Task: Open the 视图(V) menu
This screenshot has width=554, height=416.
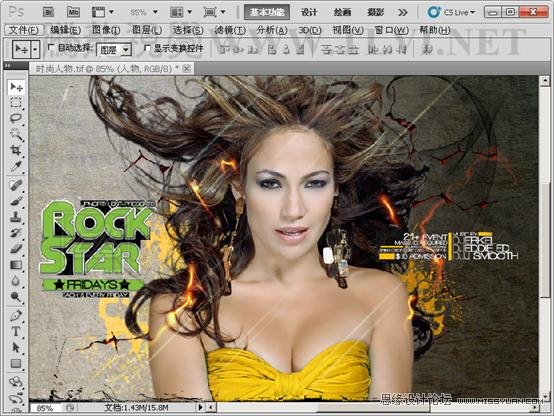Action: click(x=348, y=30)
